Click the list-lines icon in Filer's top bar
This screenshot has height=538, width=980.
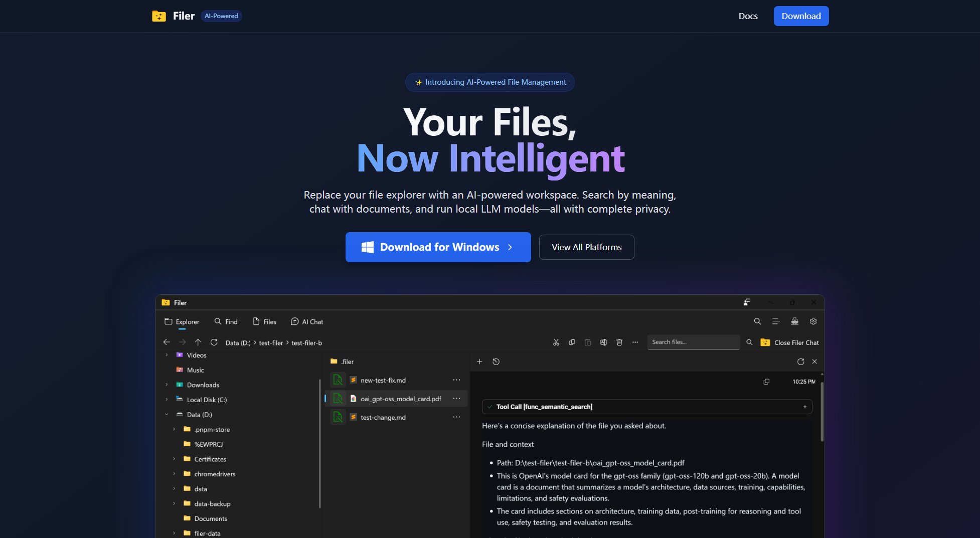coord(776,321)
